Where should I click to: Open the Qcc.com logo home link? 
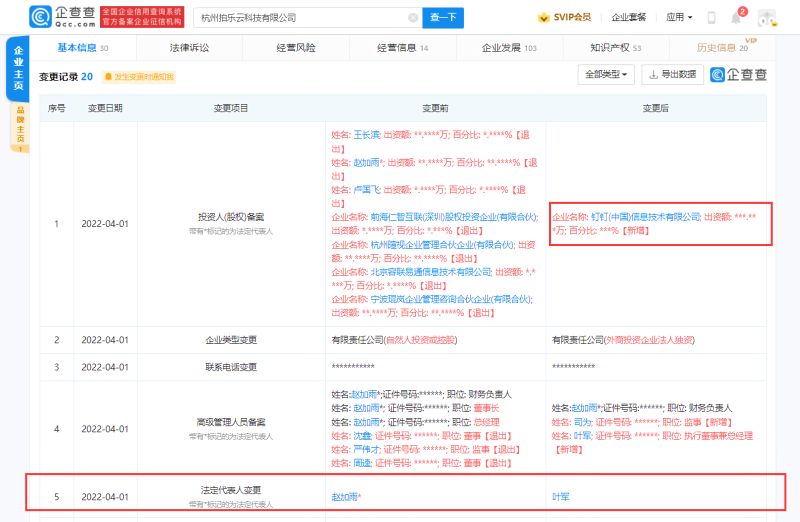pos(63,17)
